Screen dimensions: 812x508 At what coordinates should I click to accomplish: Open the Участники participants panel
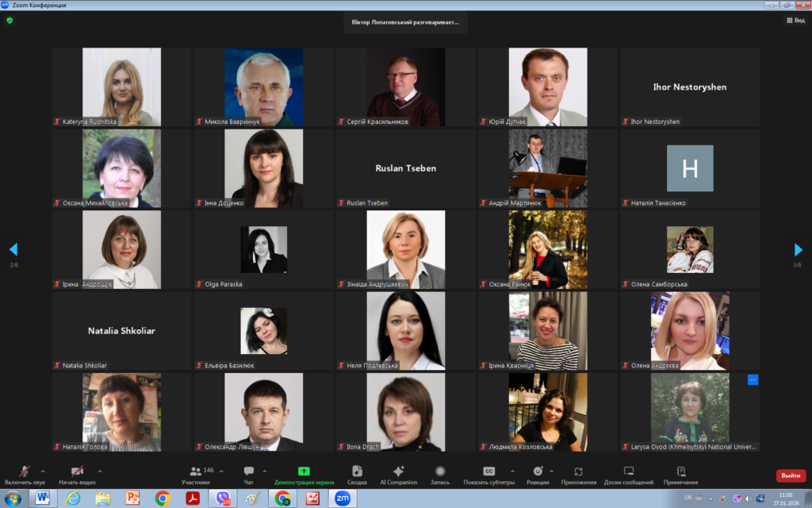click(x=196, y=474)
